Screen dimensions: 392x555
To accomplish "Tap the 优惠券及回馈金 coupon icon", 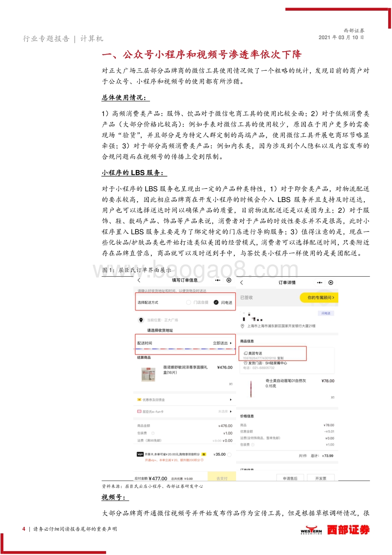I will click(x=139, y=400).
